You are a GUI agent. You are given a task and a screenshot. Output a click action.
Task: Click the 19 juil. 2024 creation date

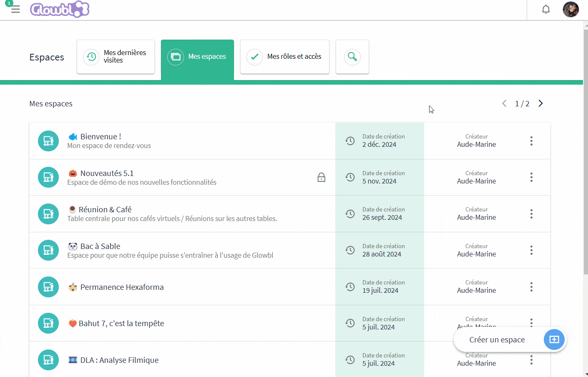[380, 290]
